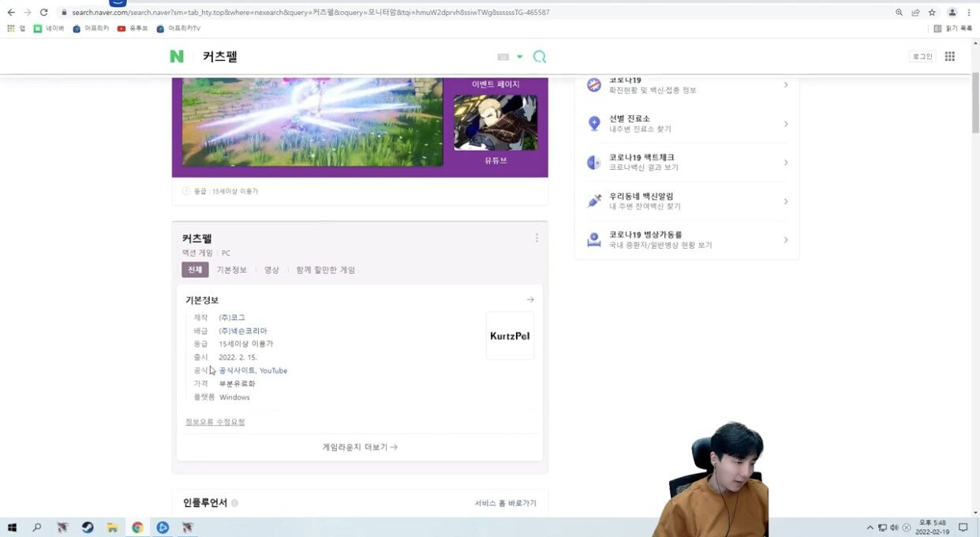
Task: Open the Chrome profile avatar icon
Action: 952,13
